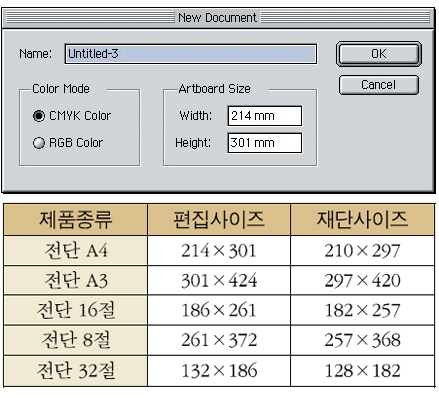The height and width of the screenshot is (398, 439).
Task: Click the OK button
Action: 379,54
